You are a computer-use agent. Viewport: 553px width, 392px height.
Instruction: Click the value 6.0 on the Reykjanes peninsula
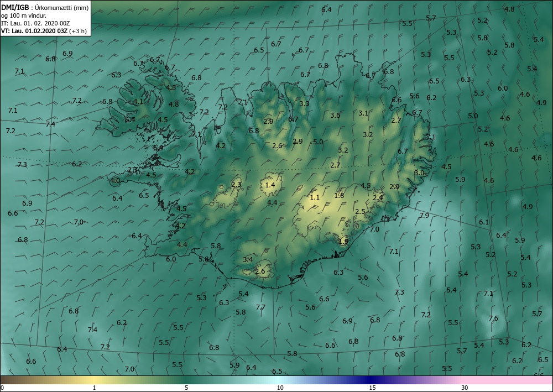click(x=171, y=259)
